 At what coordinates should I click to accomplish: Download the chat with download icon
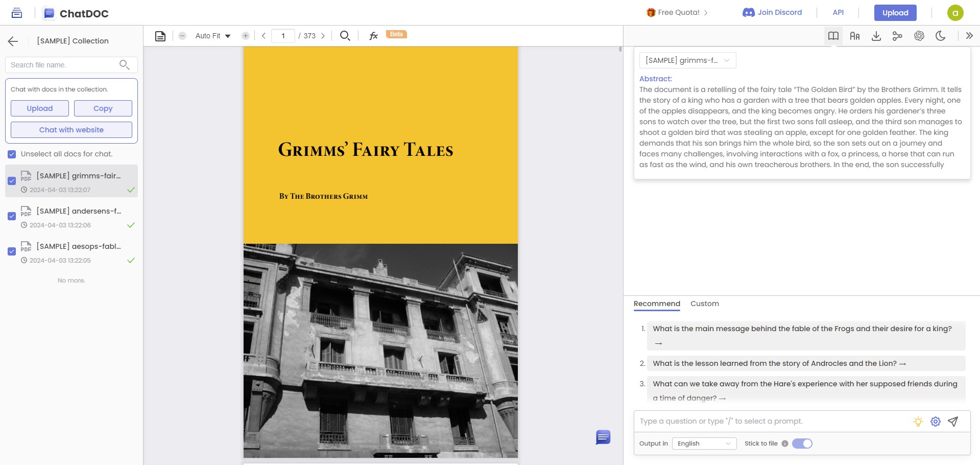(x=876, y=36)
